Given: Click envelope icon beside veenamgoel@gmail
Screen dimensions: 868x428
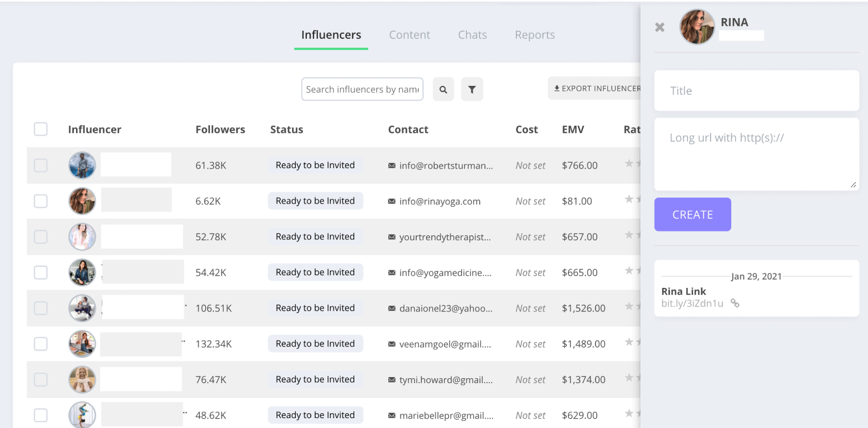Looking at the screenshot, I should coord(392,344).
